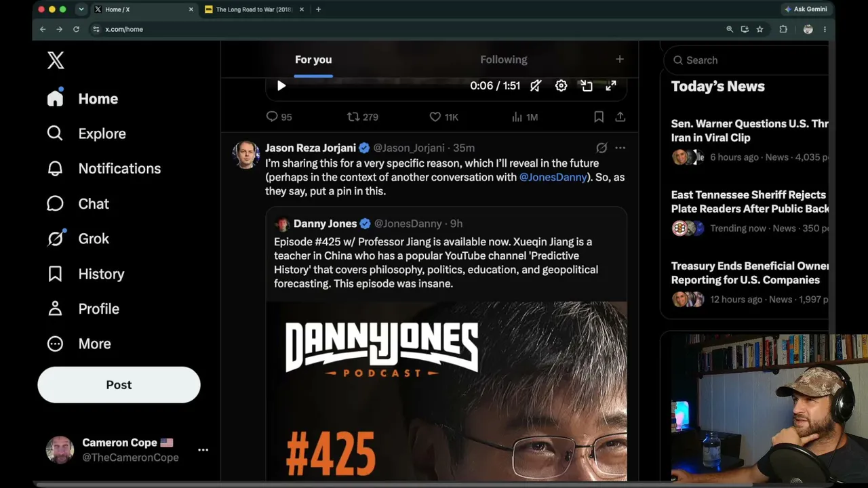Open a new browser tab
The height and width of the screenshot is (488, 868).
click(x=318, y=9)
